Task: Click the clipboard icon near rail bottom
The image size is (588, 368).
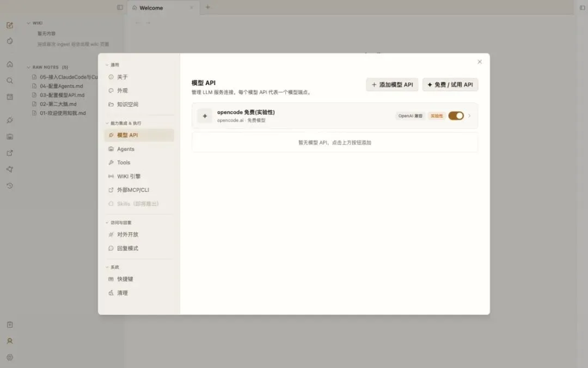Action: tap(10, 324)
